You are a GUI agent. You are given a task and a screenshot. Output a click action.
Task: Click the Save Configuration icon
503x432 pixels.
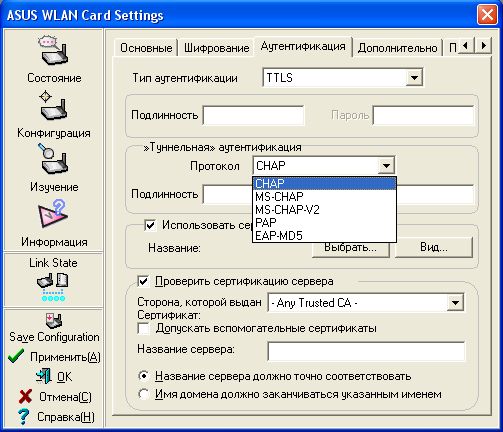click(x=54, y=320)
